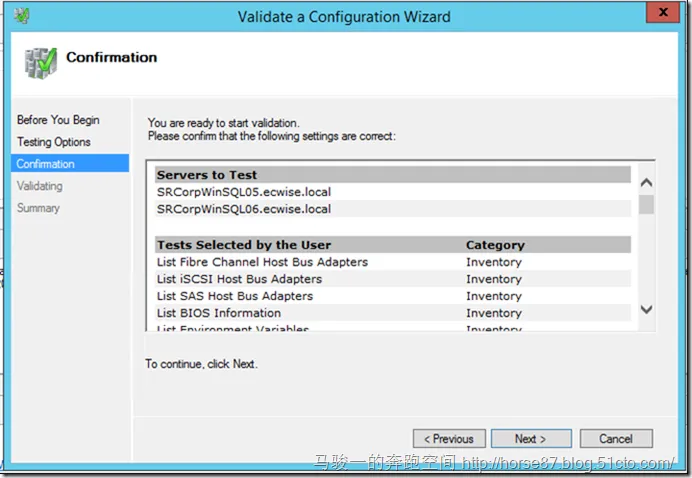The image size is (692, 478).
Task: Click 'To continue, click Next.' text
Action: point(201,364)
